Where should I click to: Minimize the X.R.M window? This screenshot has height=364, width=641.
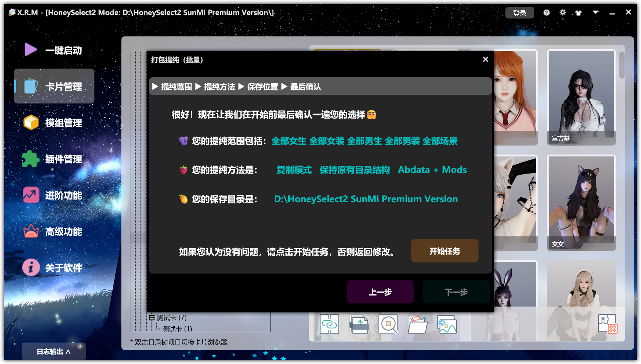coord(612,13)
